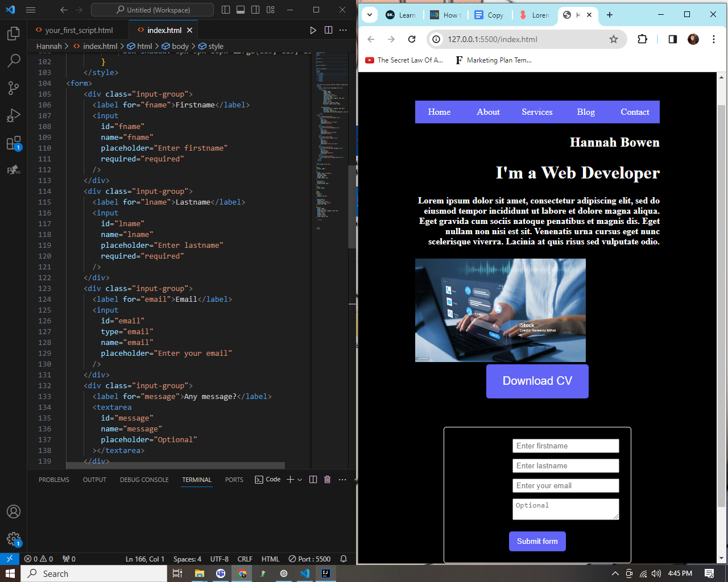This screenshot has height=582, width=728.
Task: Open Chrome tab search dropdown
Action: pyautogui.click(x=370, y=15)
